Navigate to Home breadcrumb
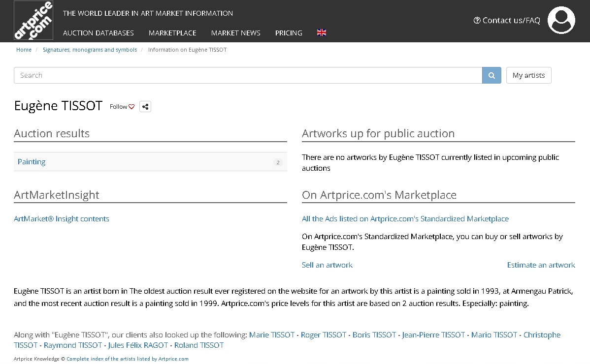 pyautogui.click(x=24, y=50)
